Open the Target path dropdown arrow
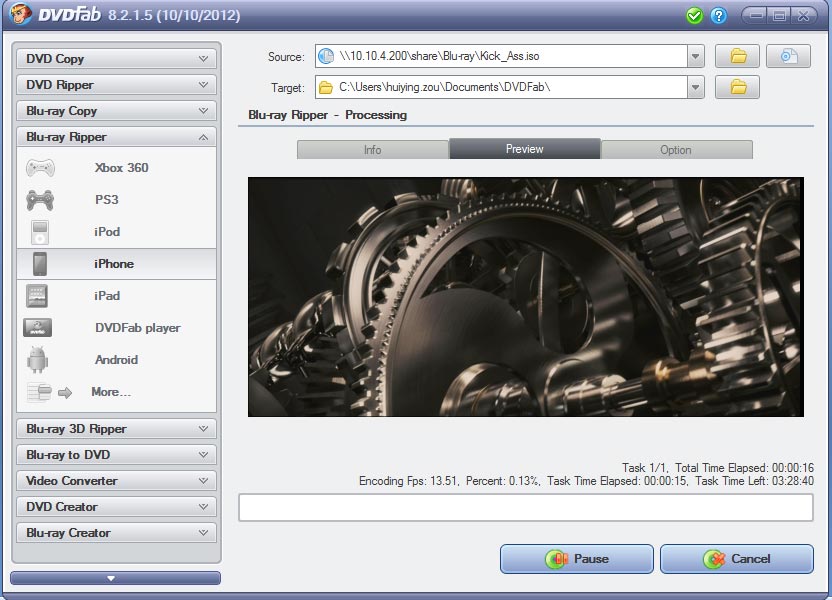The width and height of the screenshot is (832, 600). pos(695,88)
